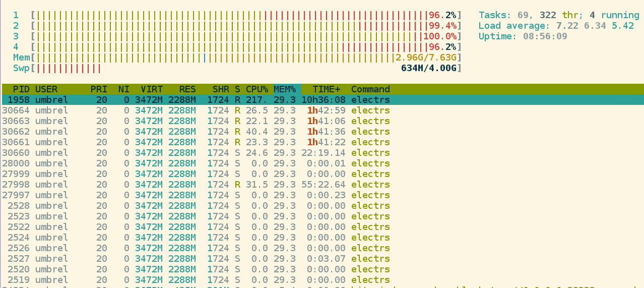
Task: Select process row with PID 2519
Action: click(x=323, y=280)
